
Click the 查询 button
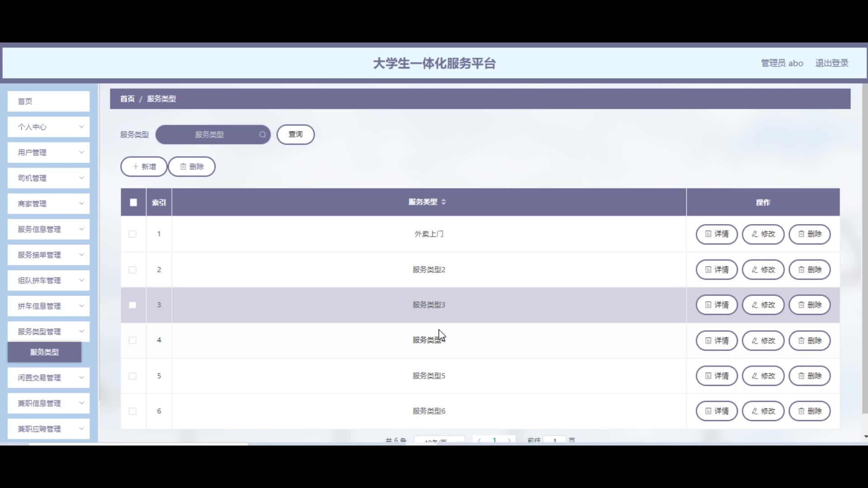point(295,135)
